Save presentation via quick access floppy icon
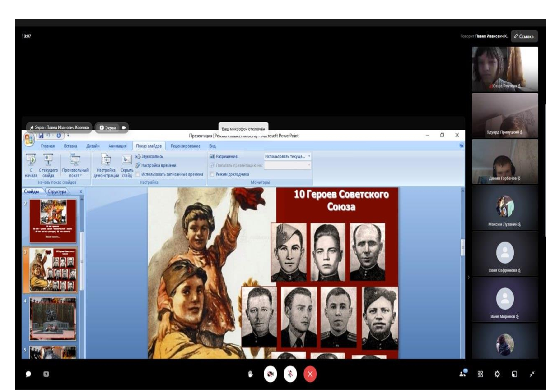 (x=41, y=136)
